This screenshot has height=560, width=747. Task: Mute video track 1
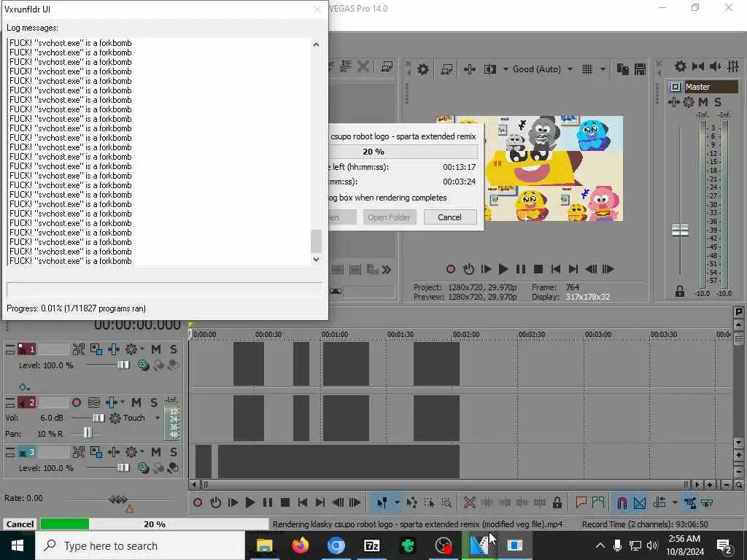click(156, 349)
